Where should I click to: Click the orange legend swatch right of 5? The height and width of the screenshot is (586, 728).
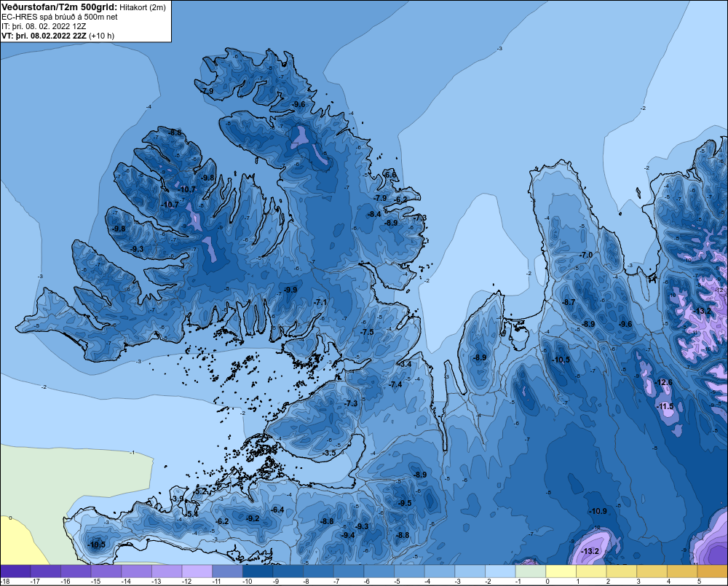(713, 571)
